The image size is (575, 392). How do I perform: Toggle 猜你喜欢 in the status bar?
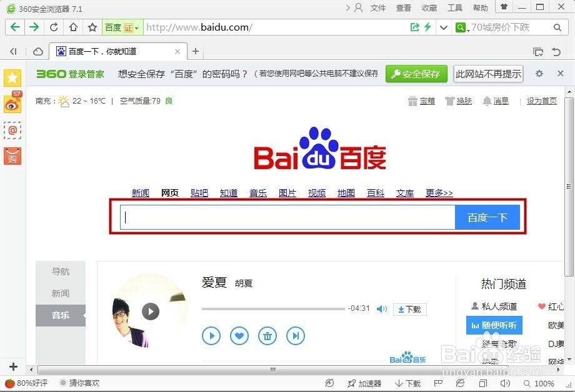(x=84, y=383)
